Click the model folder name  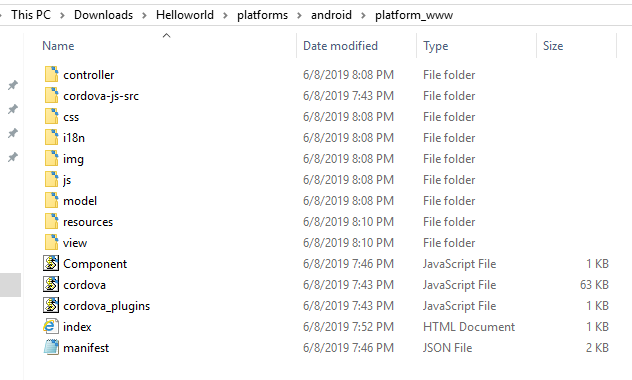point(80,201)
